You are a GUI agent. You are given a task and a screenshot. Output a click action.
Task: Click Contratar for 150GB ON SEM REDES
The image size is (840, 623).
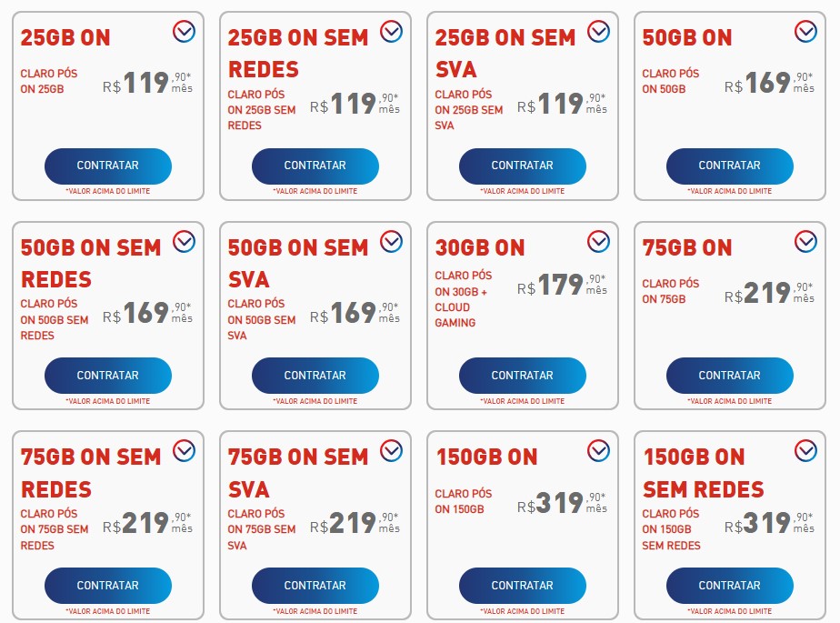pos(730,586)
